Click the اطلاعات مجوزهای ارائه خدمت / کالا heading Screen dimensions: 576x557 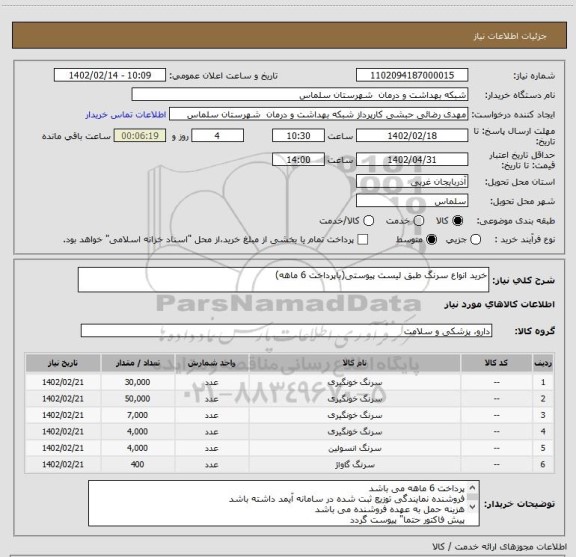pos(500,547)
